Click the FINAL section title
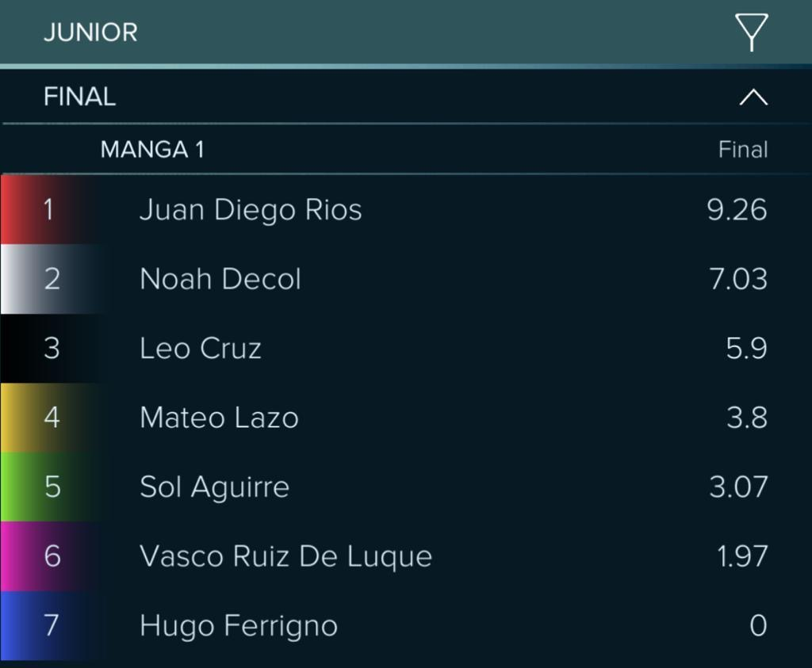 coord(80,97)
